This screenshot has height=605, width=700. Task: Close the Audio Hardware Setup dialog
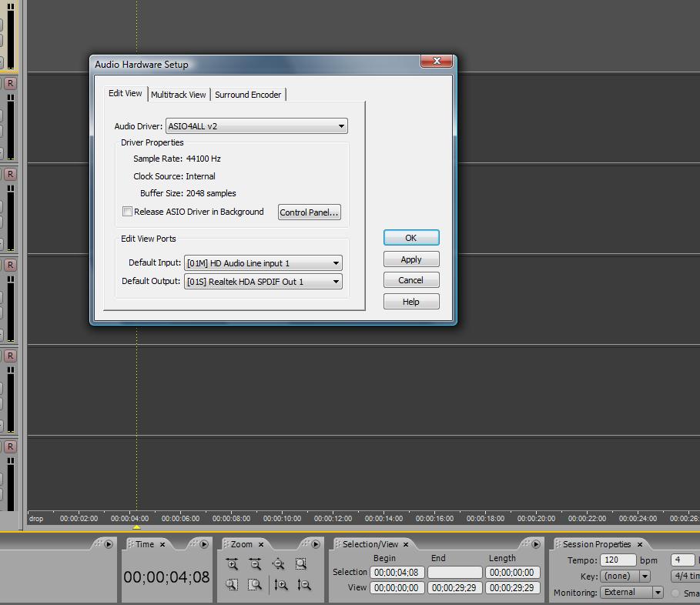point(437,61)
